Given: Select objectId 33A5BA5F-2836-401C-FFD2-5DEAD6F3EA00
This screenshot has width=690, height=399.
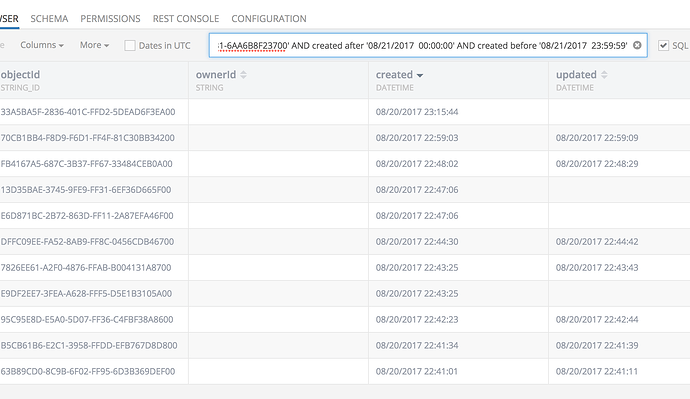Looking at the screenshot, I should coord(88,112).
